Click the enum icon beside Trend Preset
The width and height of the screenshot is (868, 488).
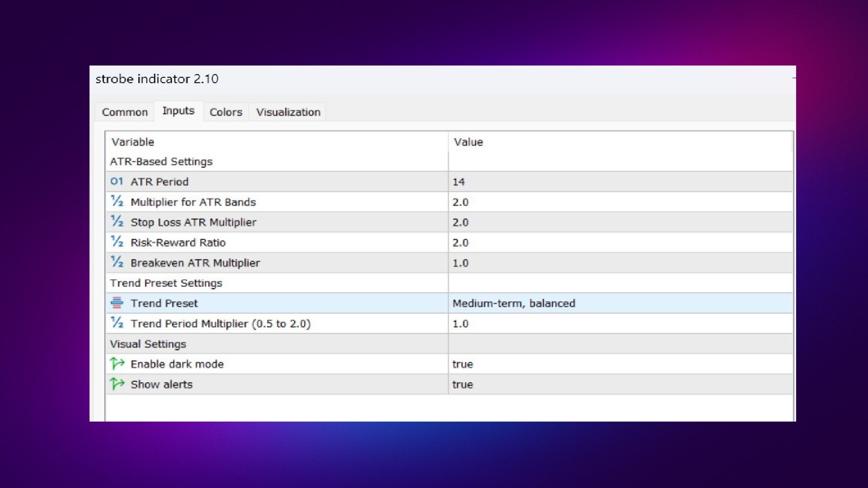click(117, 303)
